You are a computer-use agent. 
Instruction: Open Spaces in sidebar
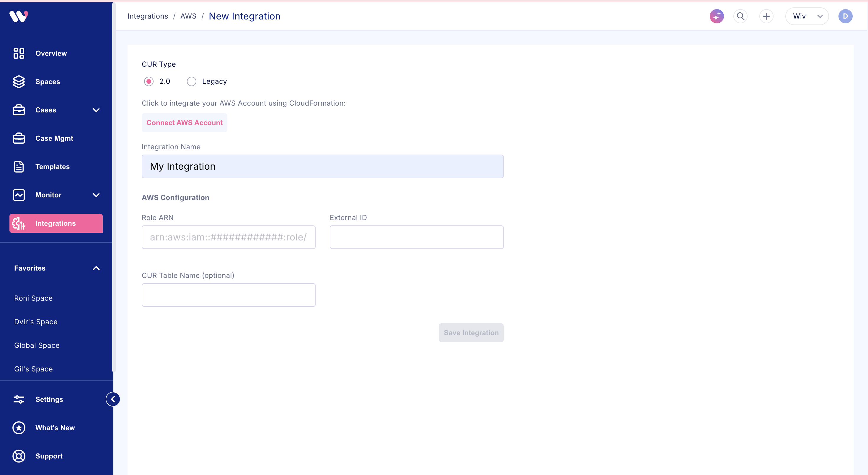pyautogui.click(x=48, y=81)
